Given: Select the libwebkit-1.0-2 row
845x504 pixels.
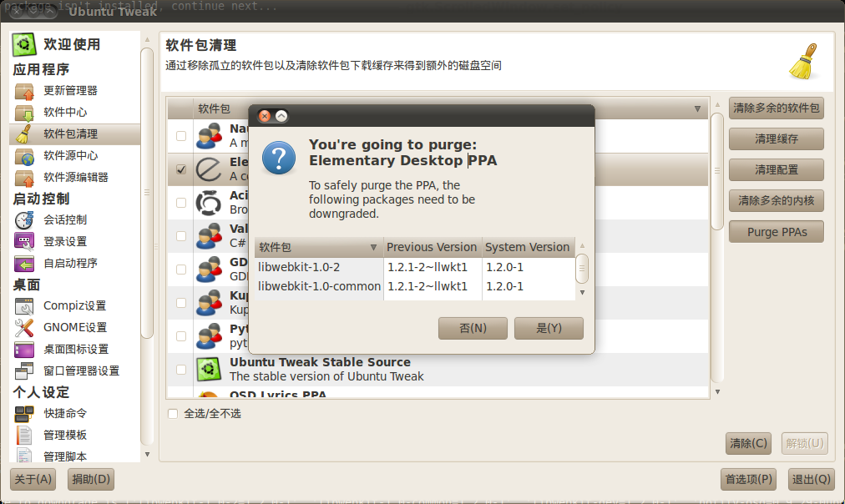Looking at the screenshot, I should [x=414, y=267].
